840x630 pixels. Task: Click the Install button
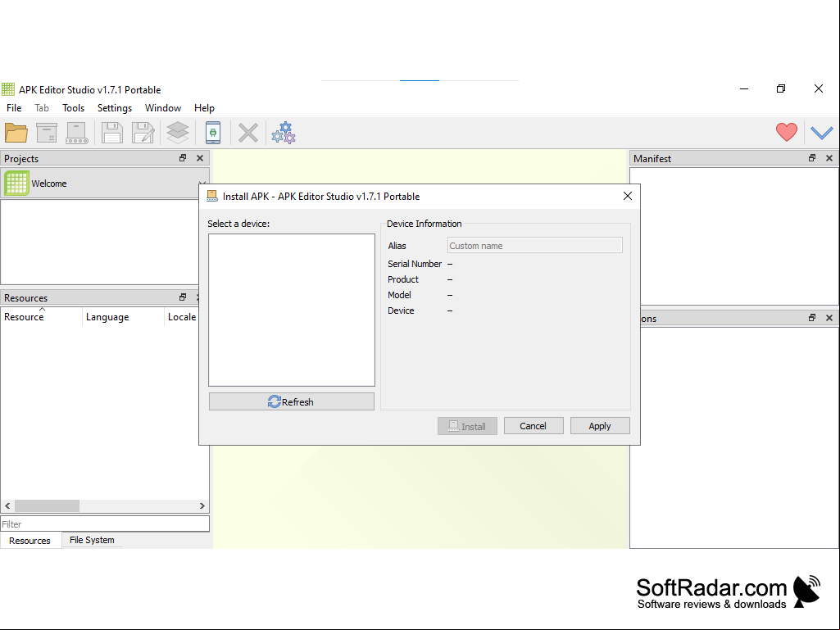(x=467, y=427)
